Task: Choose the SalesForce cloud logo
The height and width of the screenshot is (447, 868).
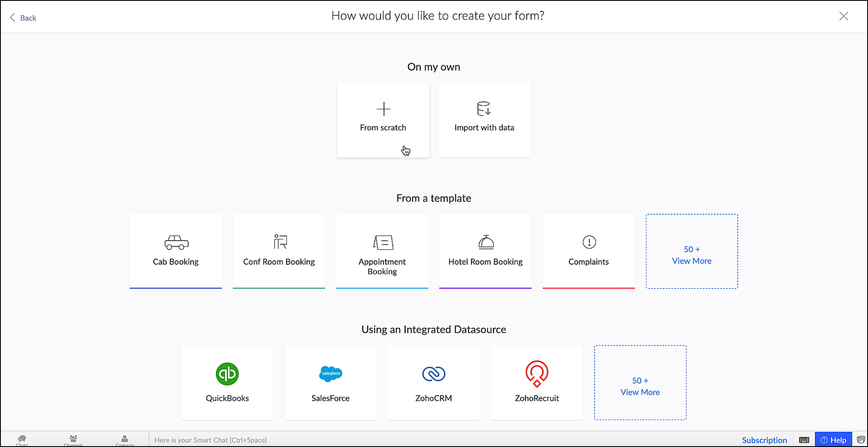Action: click(331, 373)
